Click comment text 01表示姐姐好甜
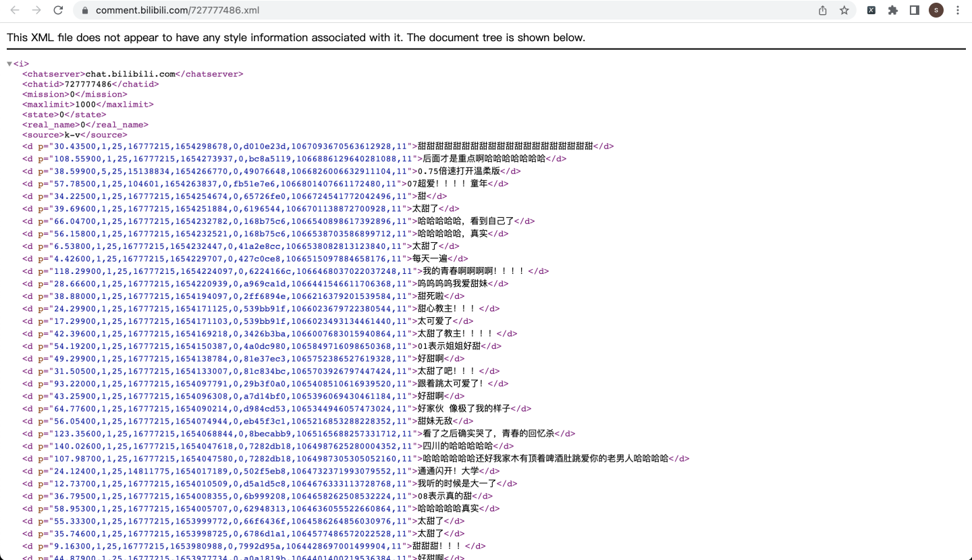This screenshot has height=560, width=972. tap(449, 346)
